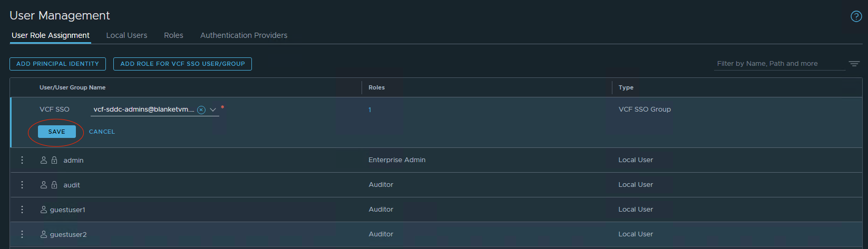Click ADD PRINCIPAL IDENTITY button
The height and width of the screenshot is (249, 868).
[57, 64]
